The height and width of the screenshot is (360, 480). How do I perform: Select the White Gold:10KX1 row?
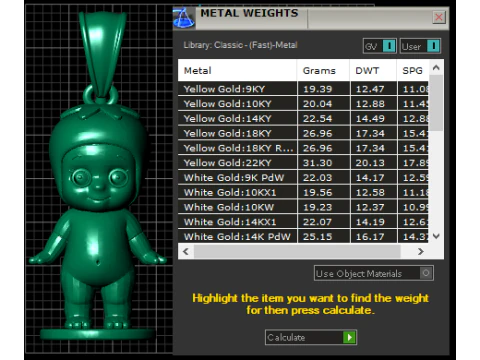coord(303,192)
